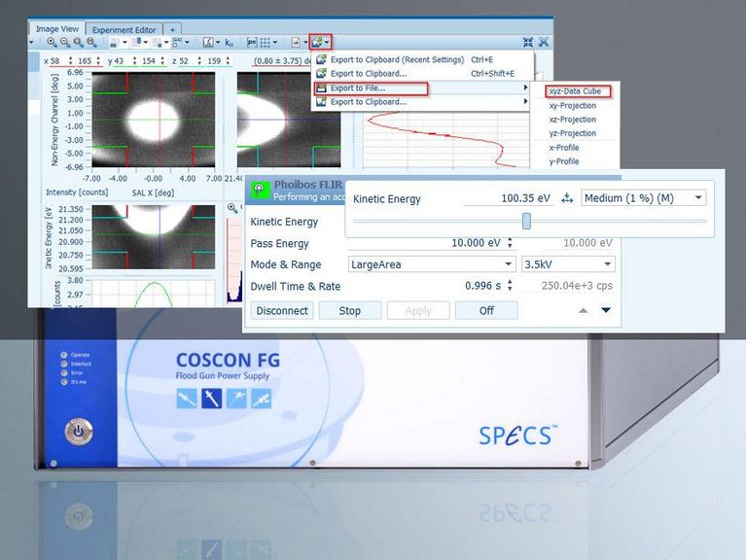Image resolution: width=746 pixels, height=560 pixels.
Task: Choose Export to File... menu entry
Action: tap(422, 87)
